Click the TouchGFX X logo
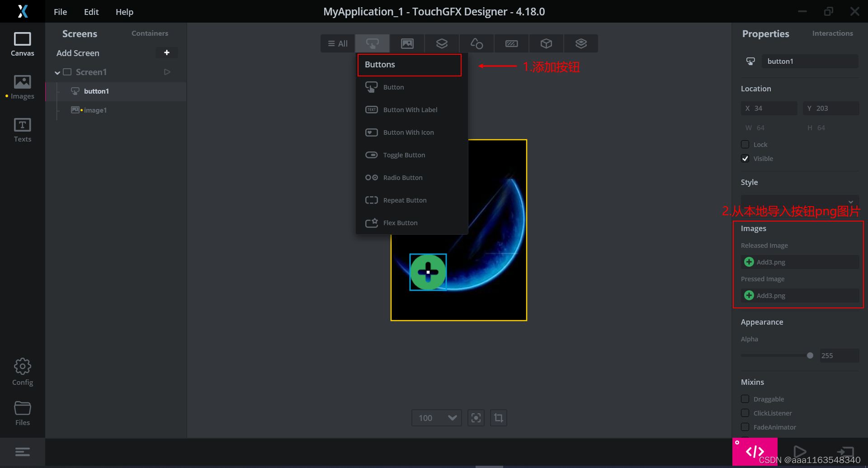 click(23, 11)
